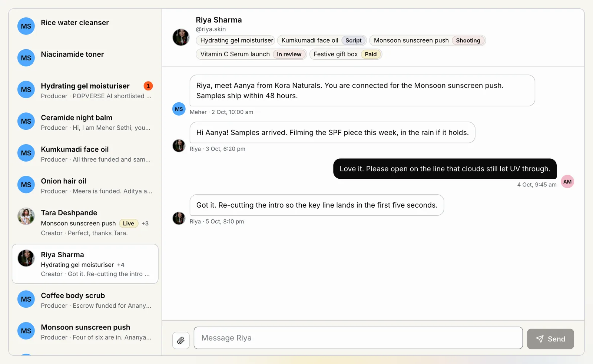Screen dimensions: 593x364
Task: Open the Onion hair oil conversation
Action: tap(85, 185)
